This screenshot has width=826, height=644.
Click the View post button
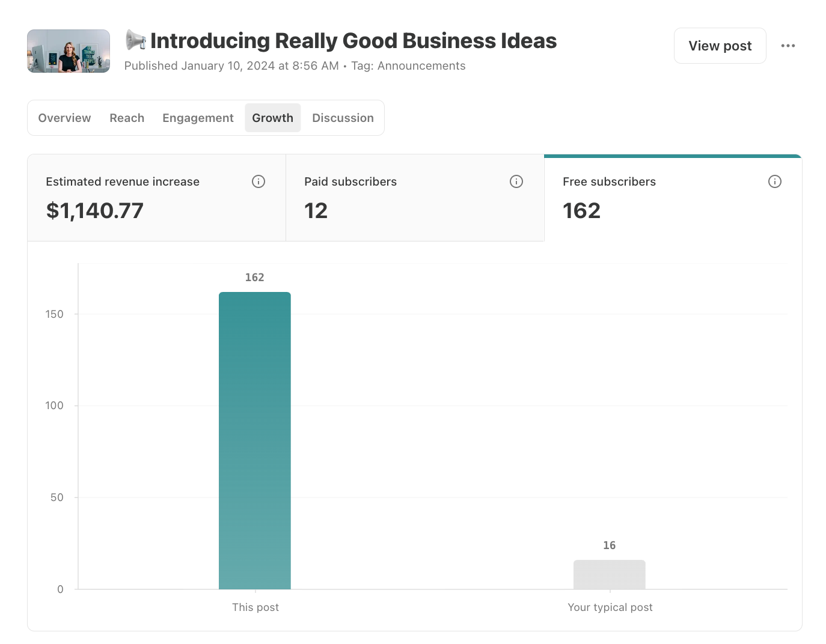[720, 46]
